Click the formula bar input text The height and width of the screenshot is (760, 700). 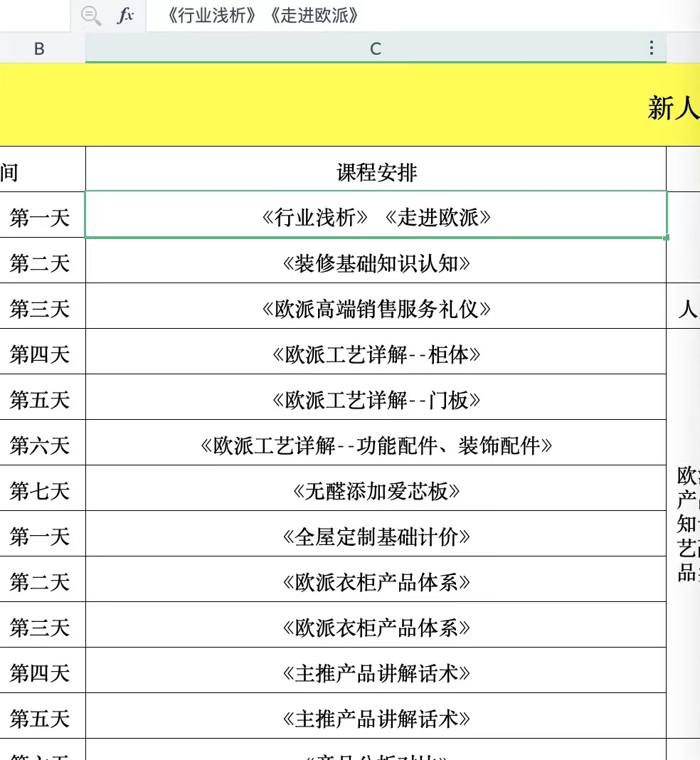click(x=262, y=16)
